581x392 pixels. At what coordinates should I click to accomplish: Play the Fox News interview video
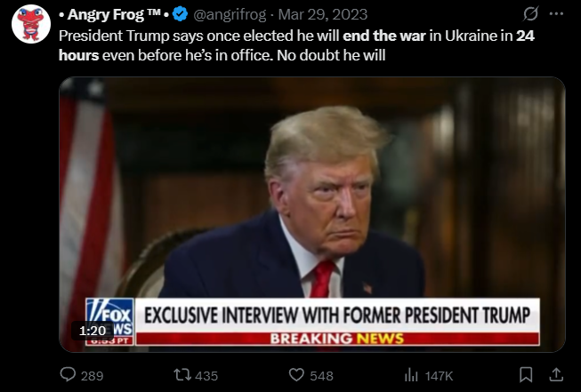point(312,214)
